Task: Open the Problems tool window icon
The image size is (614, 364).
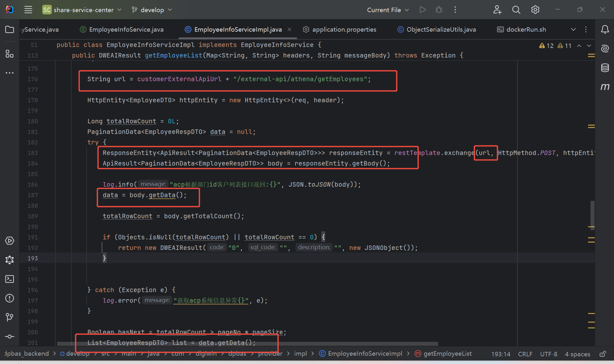Action: 10,298
